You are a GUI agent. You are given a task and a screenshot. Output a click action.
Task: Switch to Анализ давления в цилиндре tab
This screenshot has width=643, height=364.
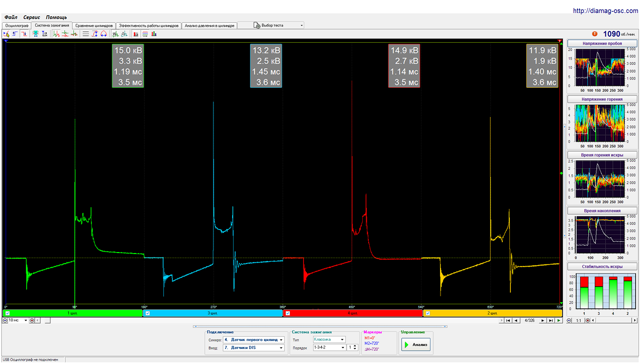coord(209,25)
